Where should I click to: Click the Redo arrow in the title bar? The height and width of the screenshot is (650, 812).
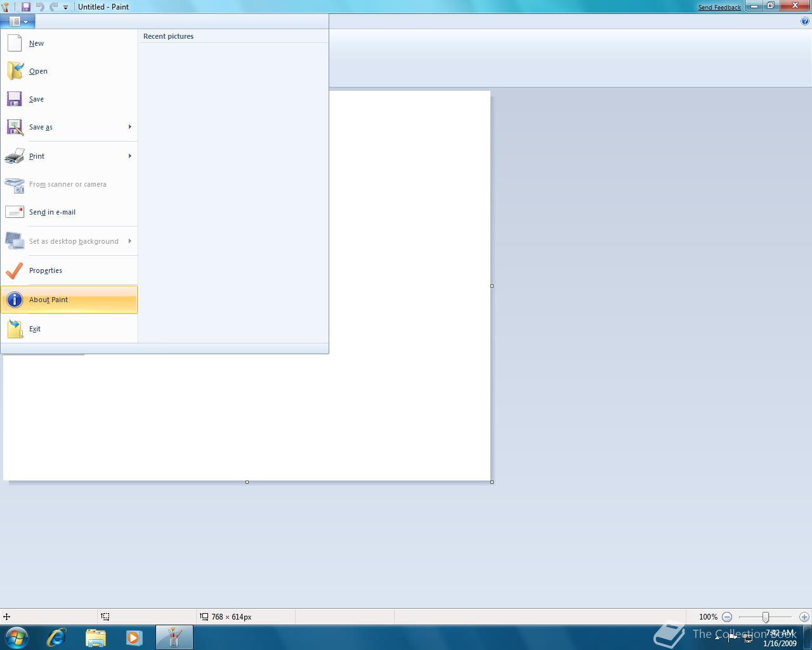coord(53,7)
